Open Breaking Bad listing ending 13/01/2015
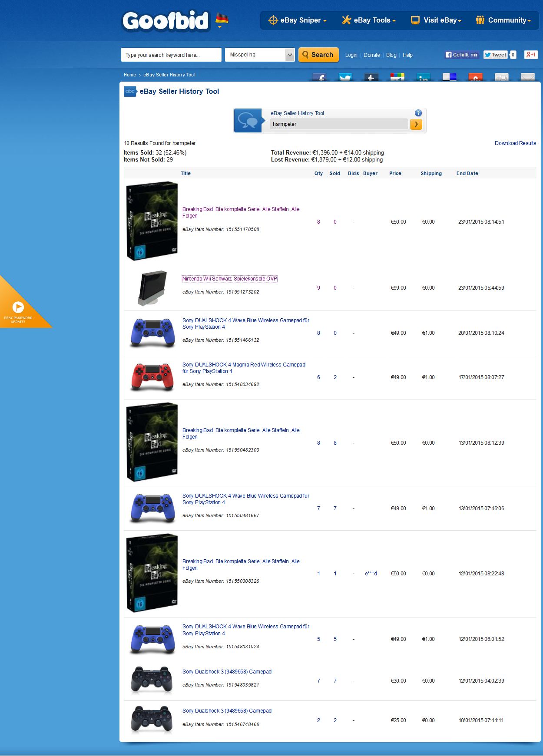The height and width of the screenshot is (756, 543). (241, 433)
